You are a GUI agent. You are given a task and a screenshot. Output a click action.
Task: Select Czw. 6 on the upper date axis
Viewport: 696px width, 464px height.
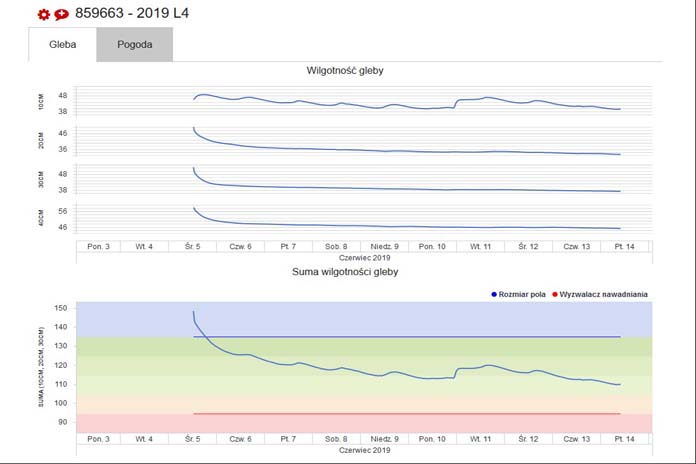240,246
